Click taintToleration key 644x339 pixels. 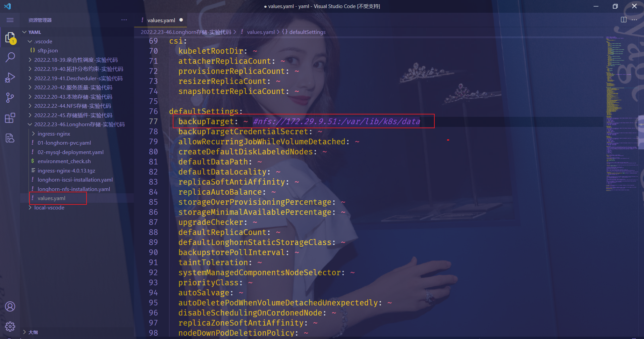[x=213, y=262]
